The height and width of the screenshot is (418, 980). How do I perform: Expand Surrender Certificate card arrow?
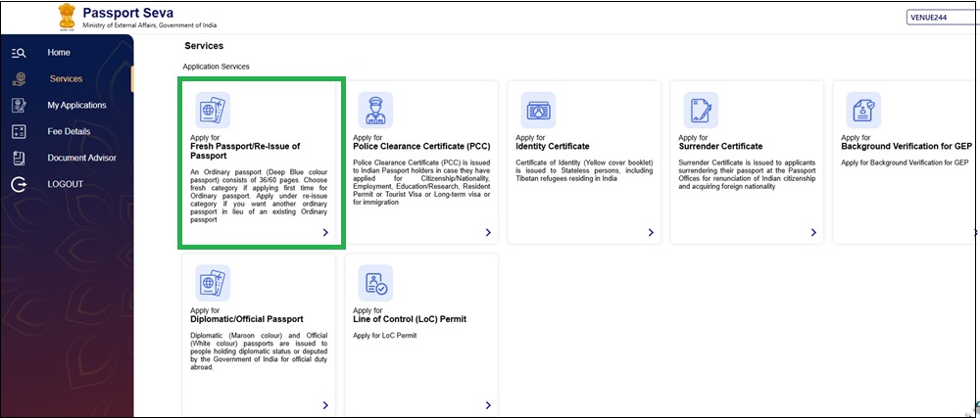pos(813,233)
